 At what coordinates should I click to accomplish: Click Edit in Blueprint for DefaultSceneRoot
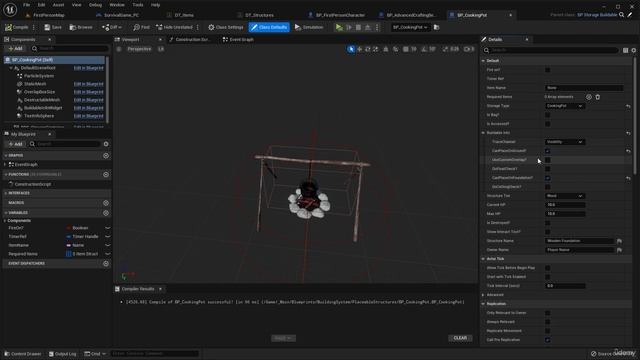(89, 68)
